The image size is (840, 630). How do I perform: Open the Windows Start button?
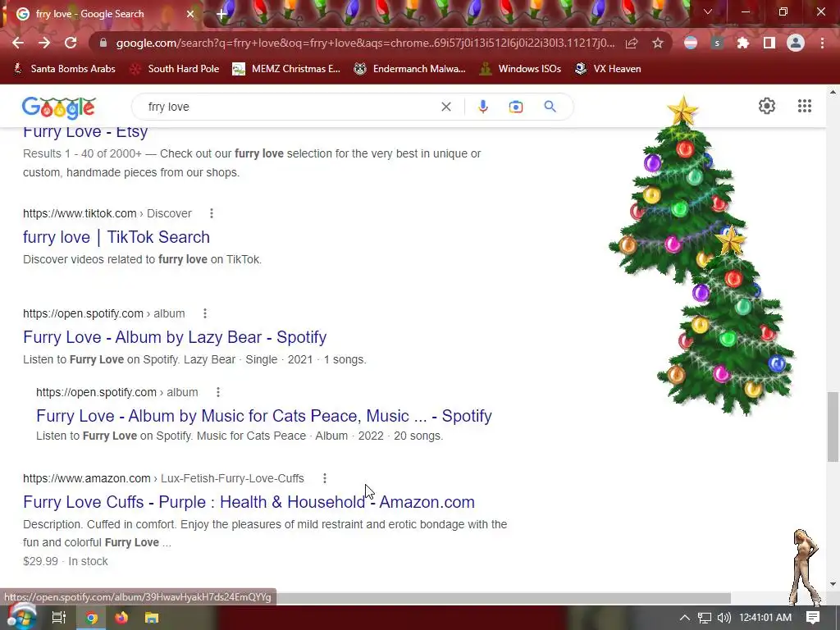click(x=21, y=617)
